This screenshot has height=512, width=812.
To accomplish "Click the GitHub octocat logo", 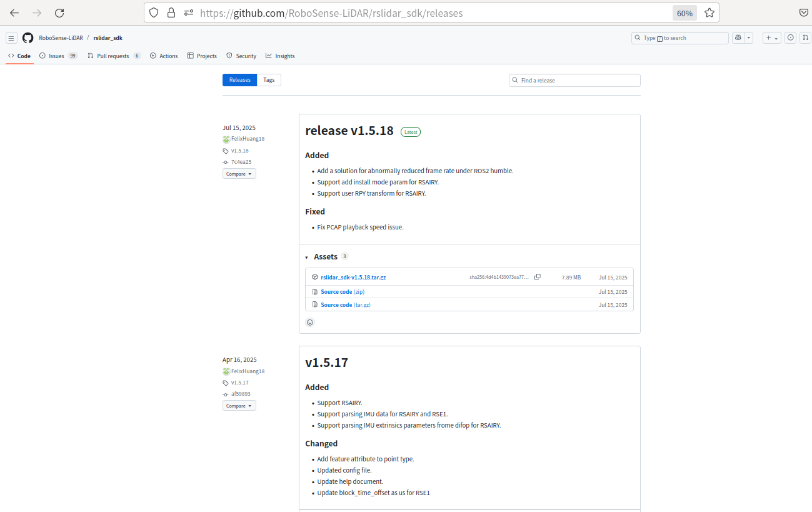I will click(x=28, y=38).
